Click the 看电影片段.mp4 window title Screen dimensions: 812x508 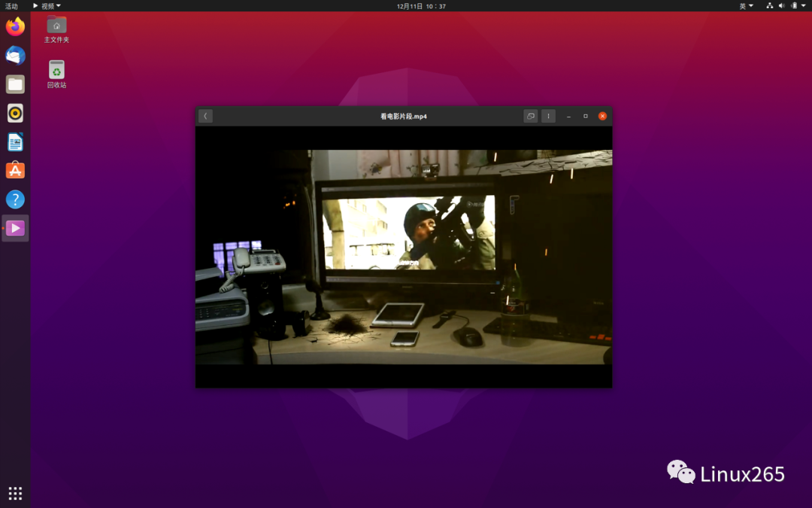pyautogui.click(x=404, y=116)
